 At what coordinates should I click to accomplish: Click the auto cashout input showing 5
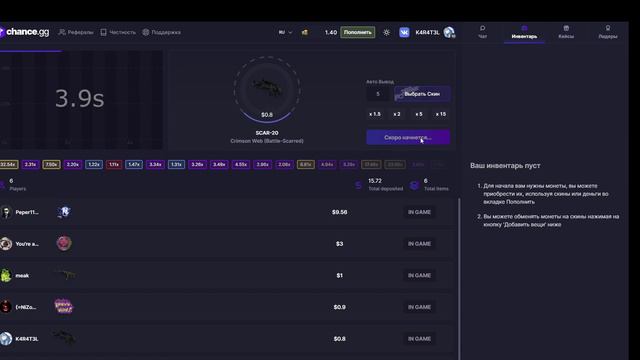tap(378, 94)
